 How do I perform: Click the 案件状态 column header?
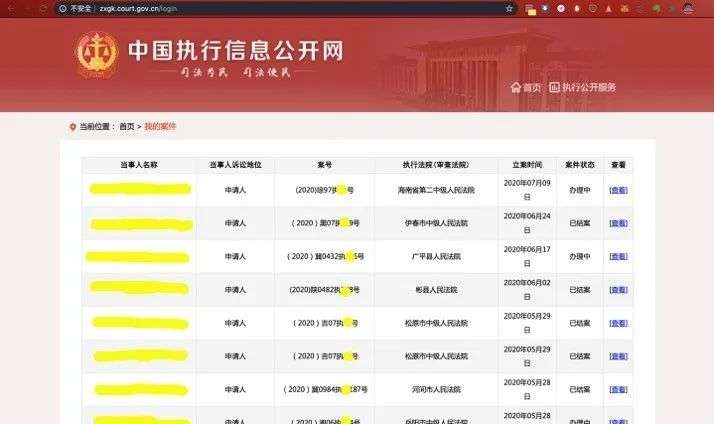click(x=580, y=165)
